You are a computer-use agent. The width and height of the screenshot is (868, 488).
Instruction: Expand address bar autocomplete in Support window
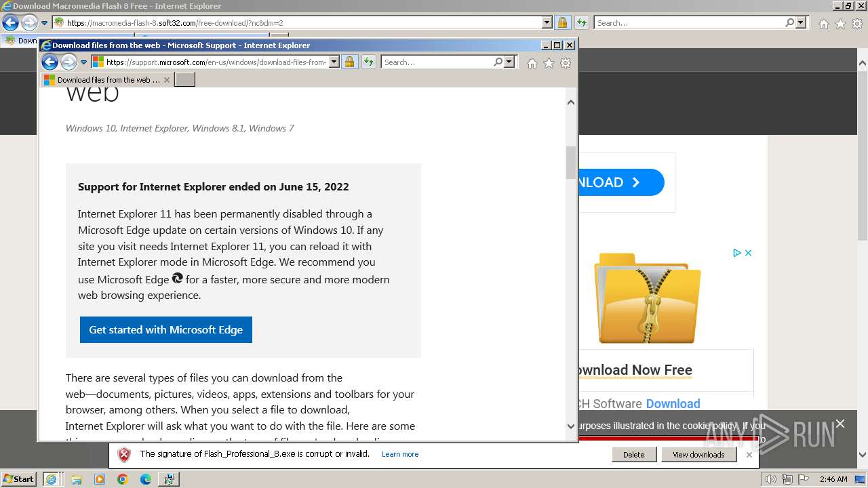pos(334,62)
